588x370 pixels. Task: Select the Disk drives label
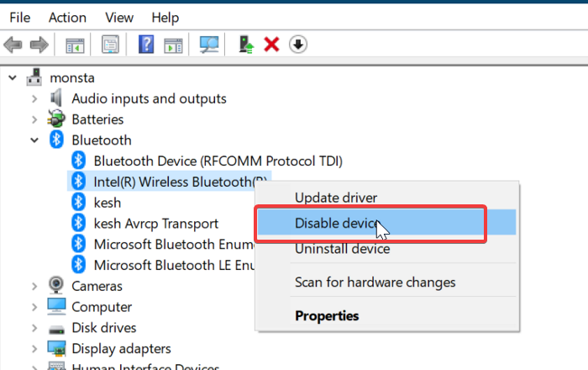click(x=104, y=328)
